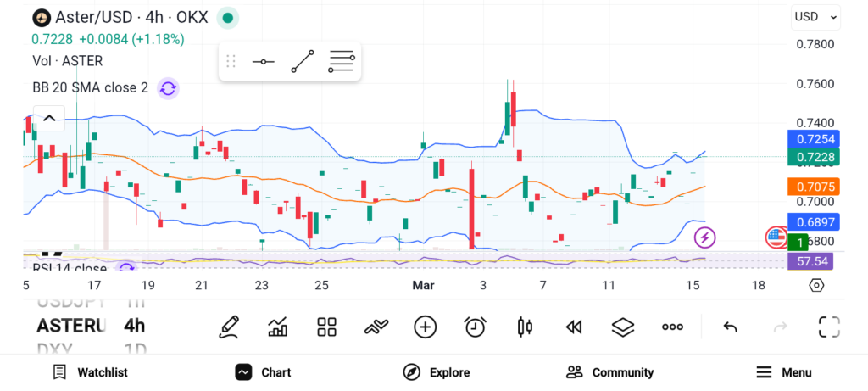Open the three-dots more options menu
The image size is (868, 391).
(672, 327)
